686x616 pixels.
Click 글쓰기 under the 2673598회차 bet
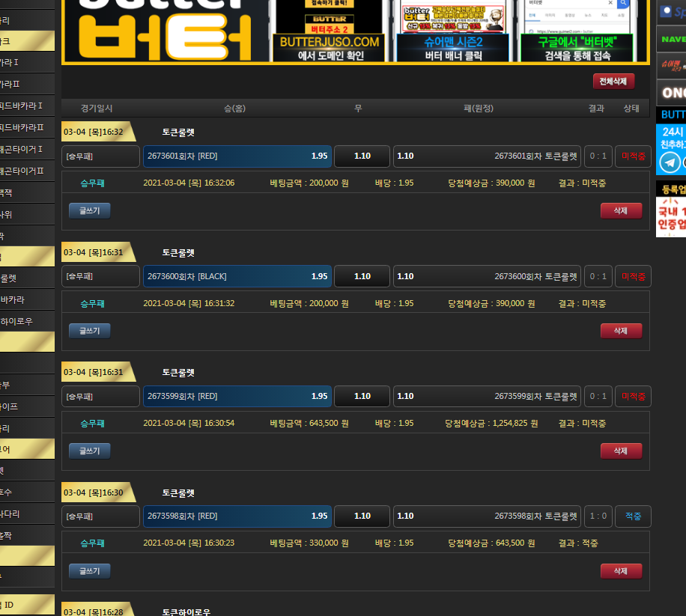point(89,571)
